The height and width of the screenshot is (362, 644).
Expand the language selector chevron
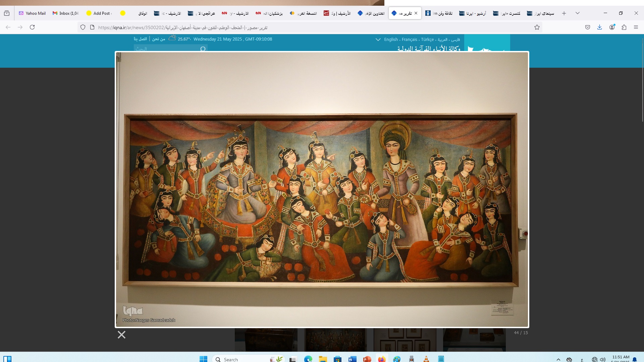pos(378,40)
